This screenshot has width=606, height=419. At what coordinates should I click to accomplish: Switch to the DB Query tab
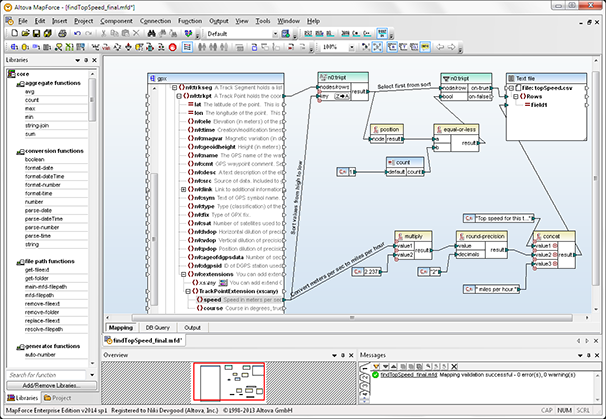point(159,327)
